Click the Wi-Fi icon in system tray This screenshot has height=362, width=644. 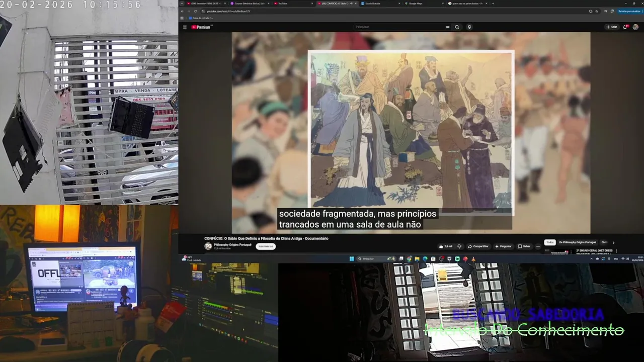pos(623,259)
